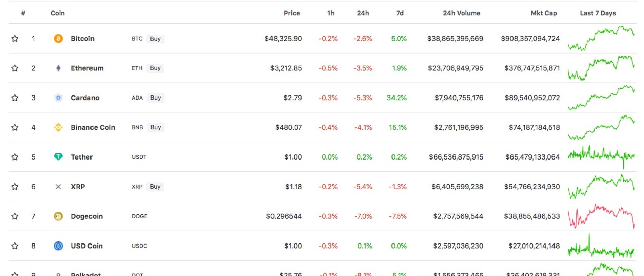
Task: Select Tether 24h volume $66,536,875,915
Action: (456, 157)
